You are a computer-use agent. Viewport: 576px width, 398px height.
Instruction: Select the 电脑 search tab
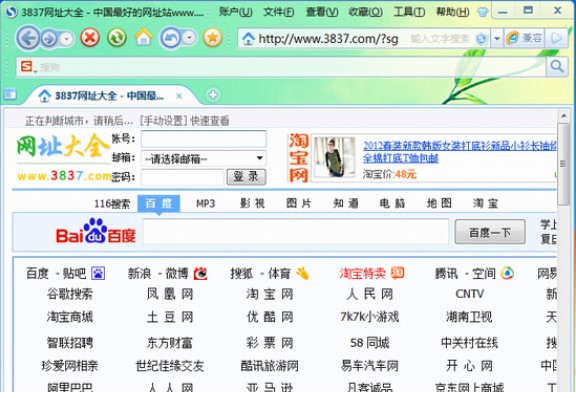pyautogui.click(x=392, y=203)
